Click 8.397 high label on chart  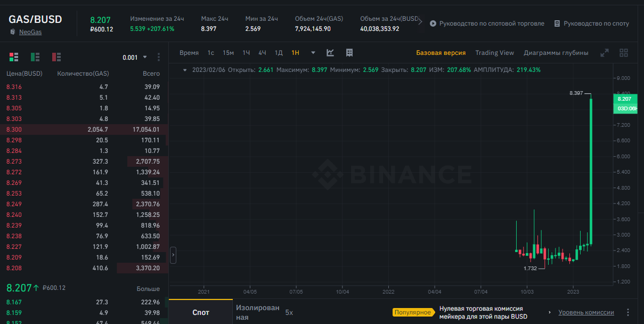[576, 93]
